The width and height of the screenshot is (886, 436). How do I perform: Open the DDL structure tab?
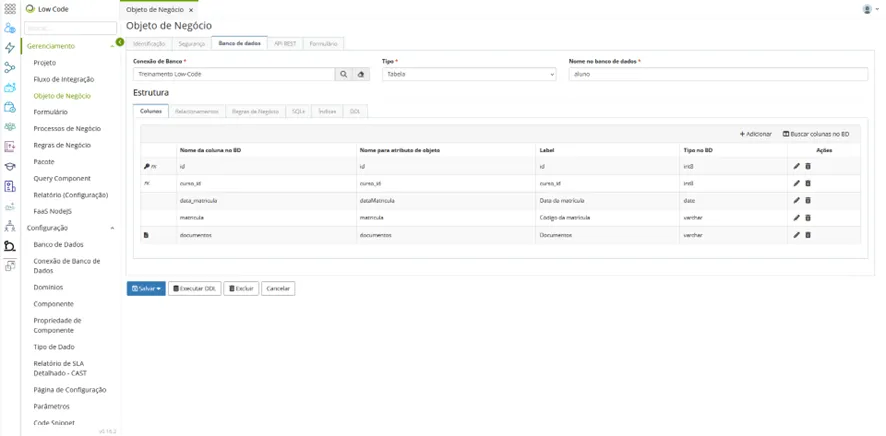click(355, 111)
